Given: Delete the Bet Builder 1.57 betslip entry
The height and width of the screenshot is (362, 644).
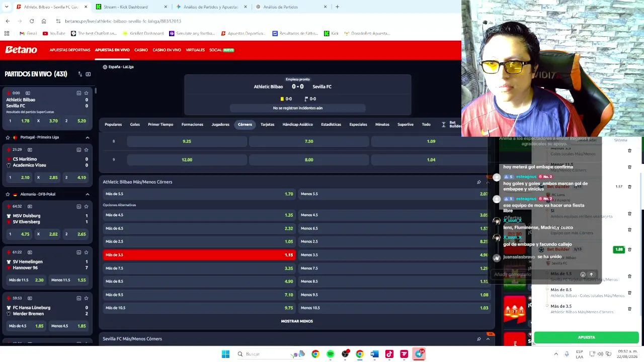Looking at the screenshot, I should coord(629,187).
